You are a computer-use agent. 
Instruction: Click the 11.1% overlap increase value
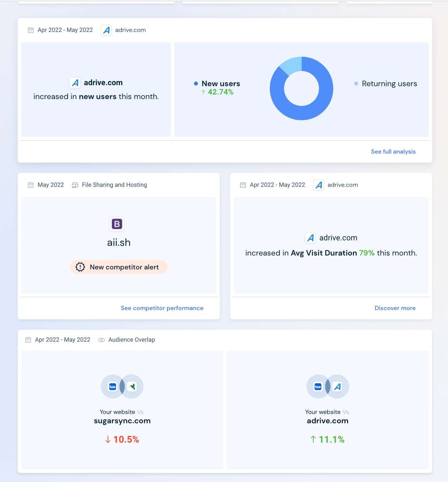pyautogui.click(x=332, y=439)
